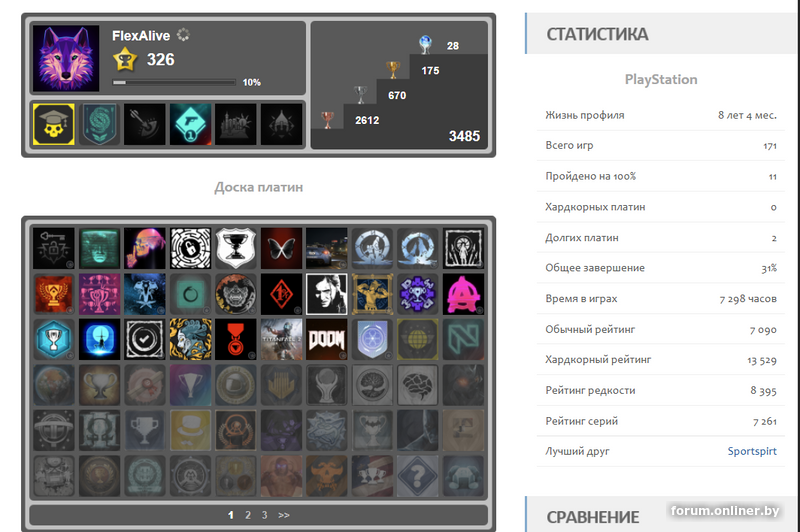
Task: Click the FlexAlive username
Action: (141, 36)
